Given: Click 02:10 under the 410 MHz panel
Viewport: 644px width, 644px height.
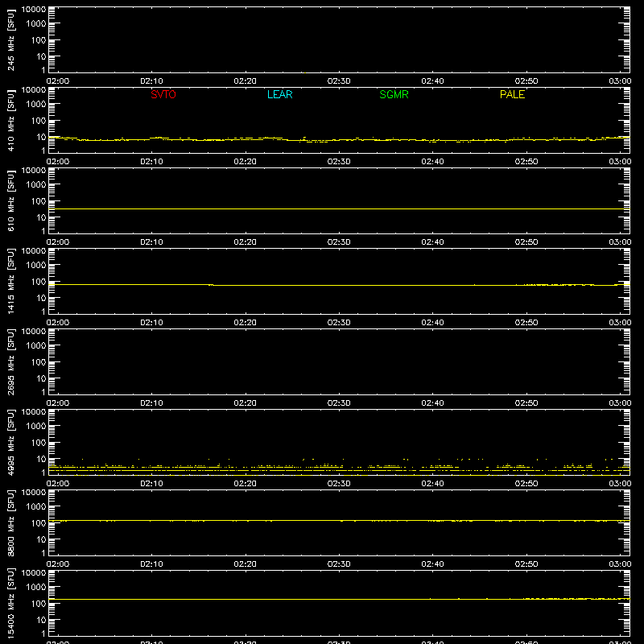Looking at the screenshot, I should (151, 162).
